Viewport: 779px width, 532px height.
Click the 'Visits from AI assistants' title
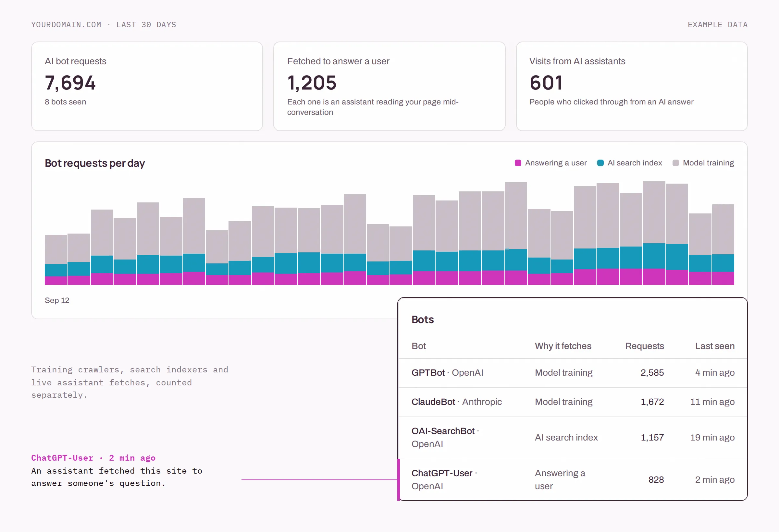[x=577, y=61]
